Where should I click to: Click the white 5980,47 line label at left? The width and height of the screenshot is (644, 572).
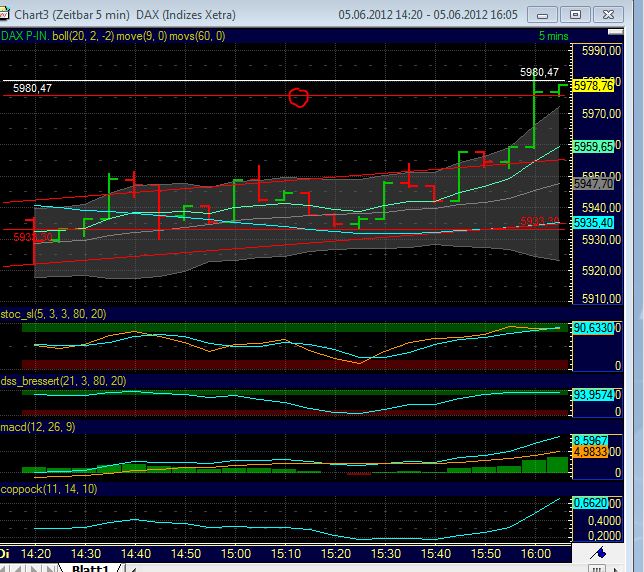pyautogui.click(x=32, y=88)
